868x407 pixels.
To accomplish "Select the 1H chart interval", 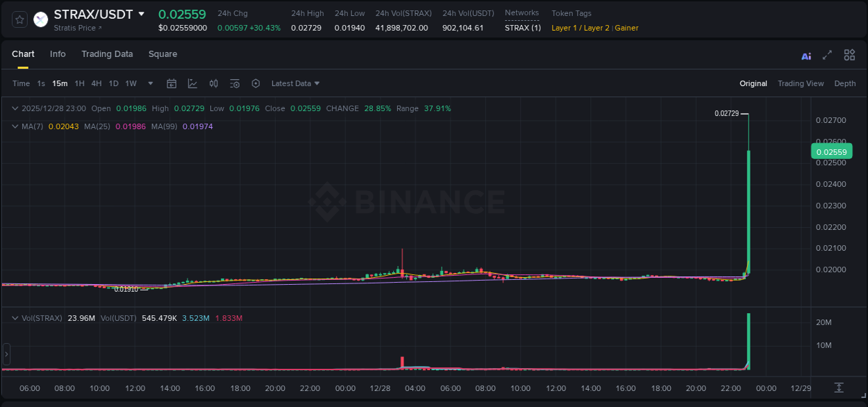I will (79, 83).
